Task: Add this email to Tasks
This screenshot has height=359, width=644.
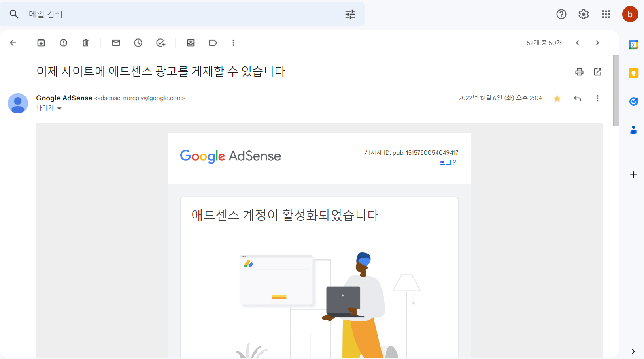Action: coord(161,43)
